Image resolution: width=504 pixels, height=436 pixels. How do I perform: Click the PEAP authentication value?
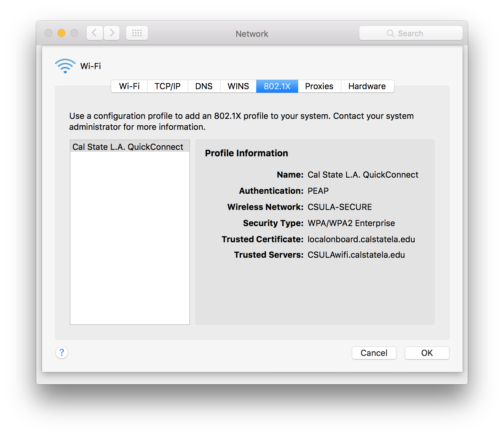click(318, 191)
